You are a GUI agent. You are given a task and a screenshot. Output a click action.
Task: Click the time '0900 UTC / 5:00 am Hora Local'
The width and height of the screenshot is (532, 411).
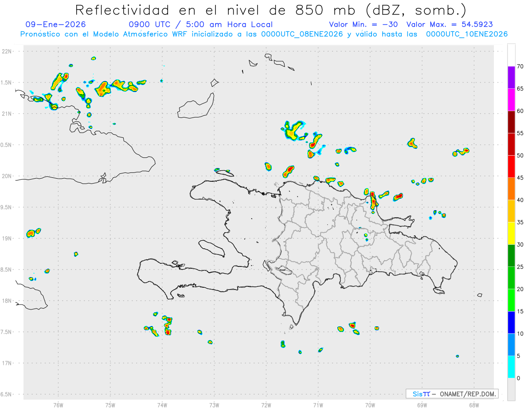point(200,24)
